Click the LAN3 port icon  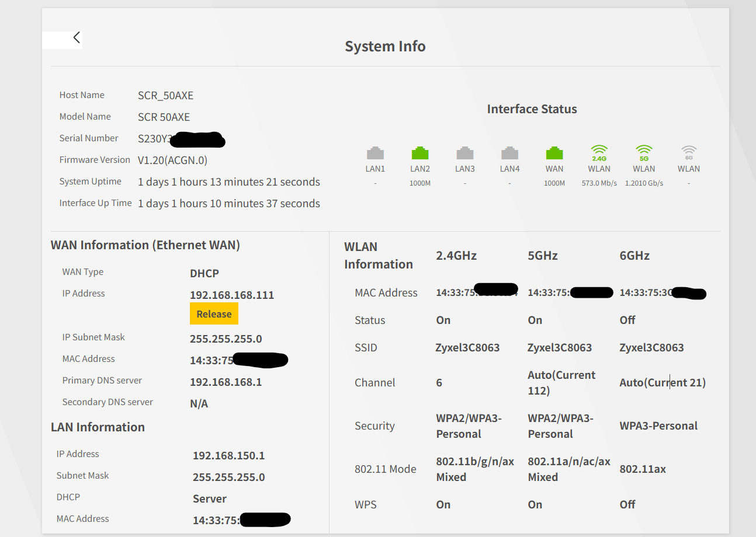click(x=465, y=153)
